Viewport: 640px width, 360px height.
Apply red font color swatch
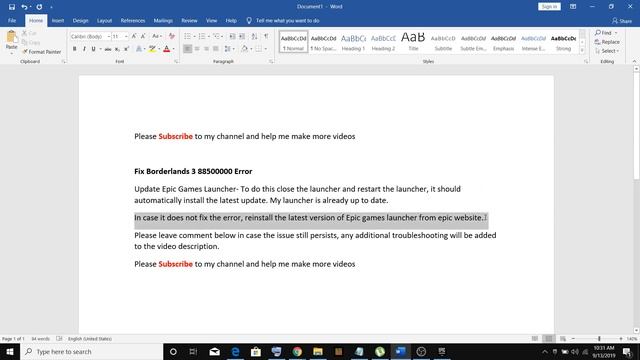[167, 49]
